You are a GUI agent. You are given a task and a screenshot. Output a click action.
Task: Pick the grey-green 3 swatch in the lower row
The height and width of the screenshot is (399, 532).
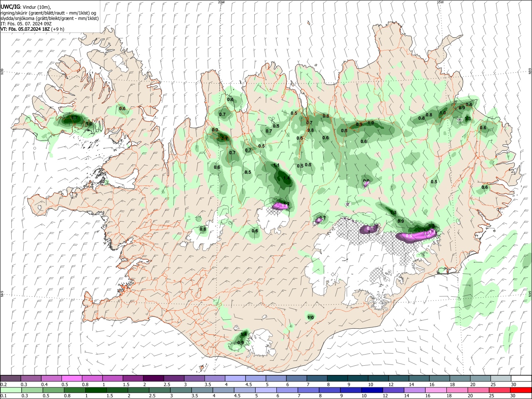pyautogui.click(x=181, y=390)
